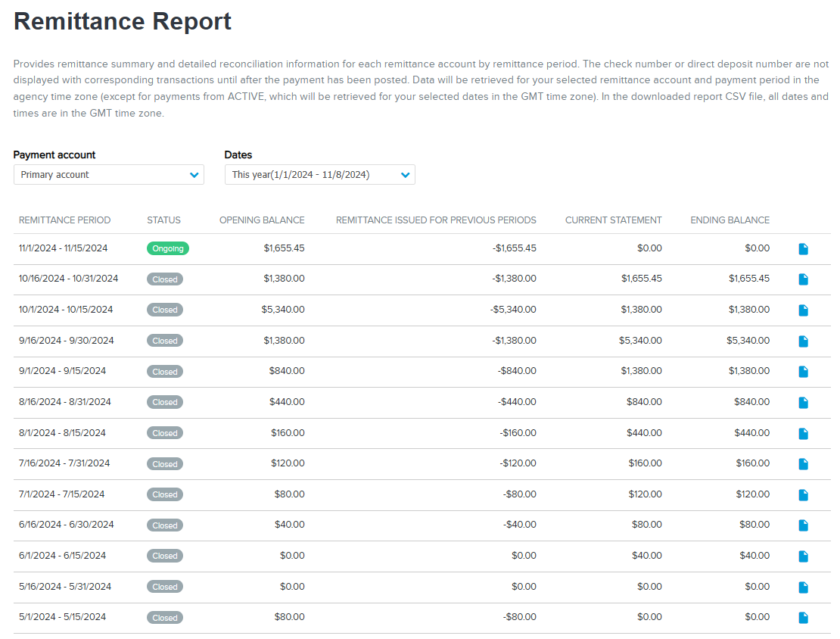Click document icon for 7/1/2024 - 7/15/2024 row
Viewport: 840px width, 639px height.
coord(803,495)
